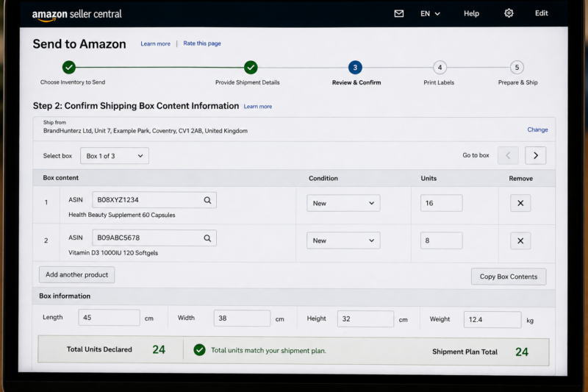Click Rate this page link
The width and height of the screenshot is (588, 392).
coord(201,43)
